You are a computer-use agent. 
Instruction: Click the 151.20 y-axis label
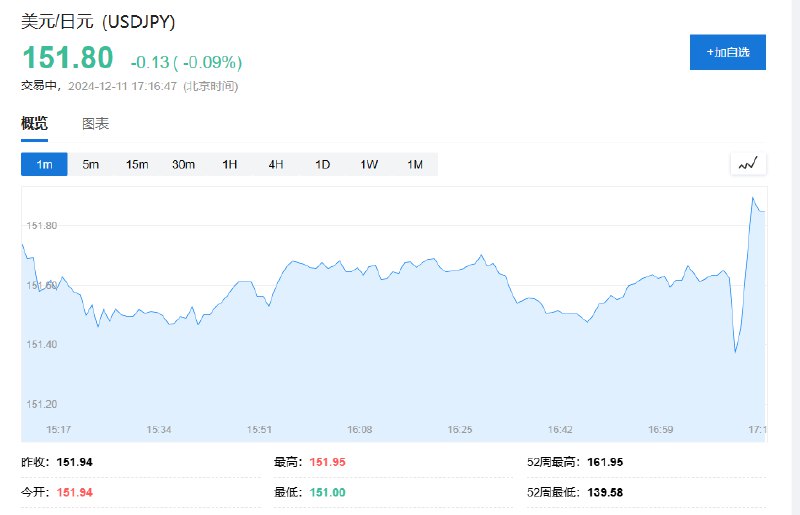(42, 404)
